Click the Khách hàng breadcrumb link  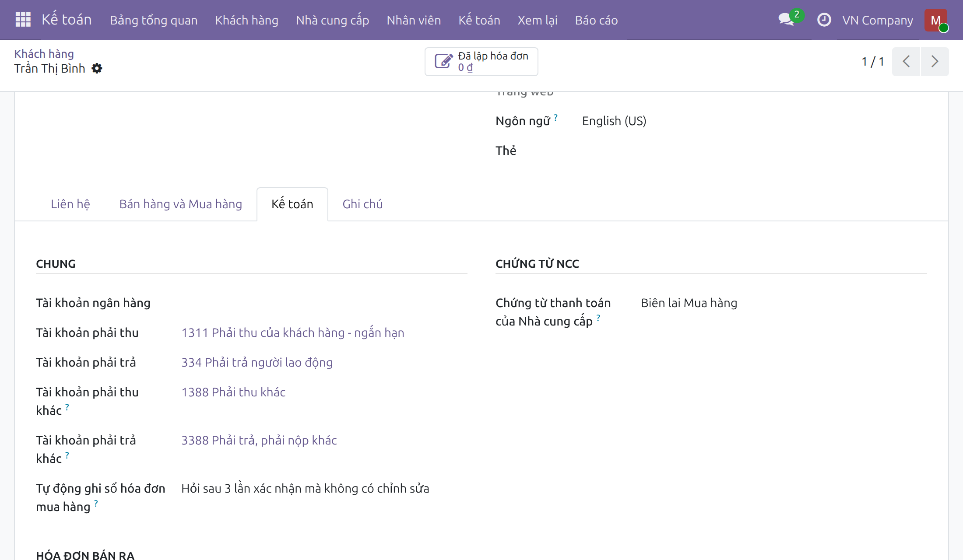(44, 54)
